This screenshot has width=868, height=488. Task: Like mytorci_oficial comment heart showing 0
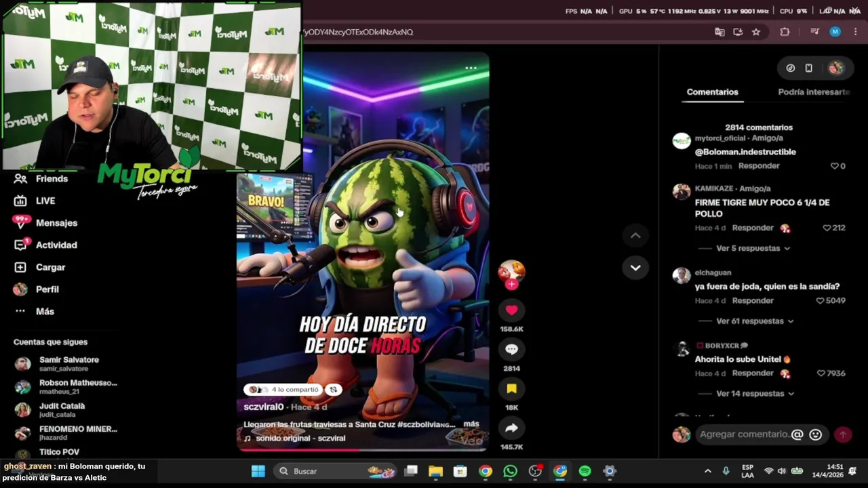(x=834, y=166)
